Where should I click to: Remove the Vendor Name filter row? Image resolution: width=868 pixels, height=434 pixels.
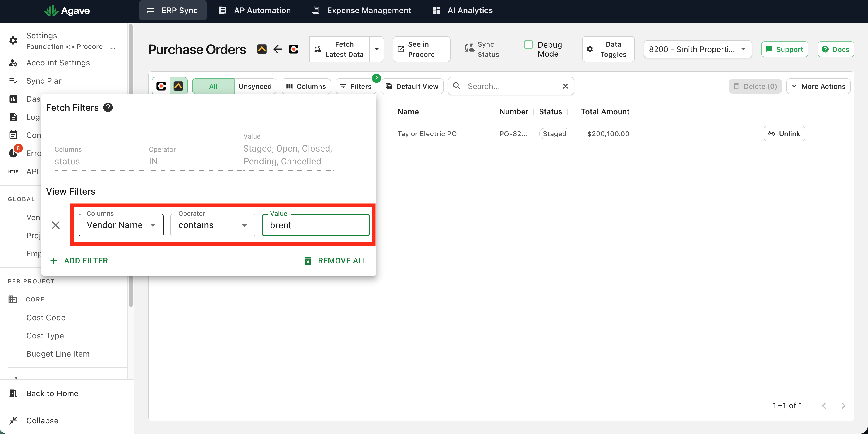click(56, 225)
